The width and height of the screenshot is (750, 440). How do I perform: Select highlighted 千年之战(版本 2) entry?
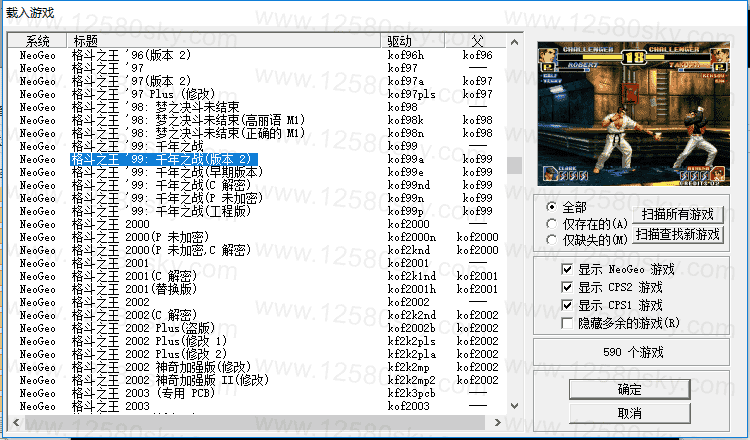pos(256,159)
